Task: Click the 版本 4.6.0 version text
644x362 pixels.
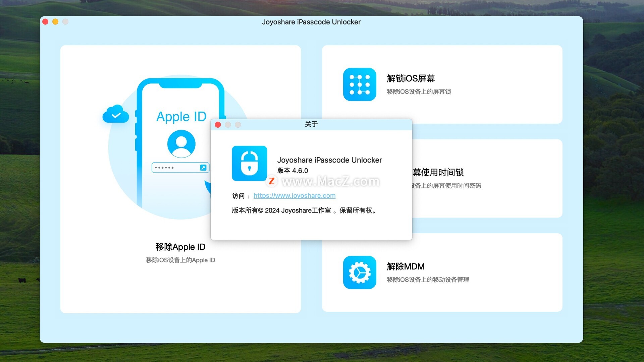Action: [292, 171]
